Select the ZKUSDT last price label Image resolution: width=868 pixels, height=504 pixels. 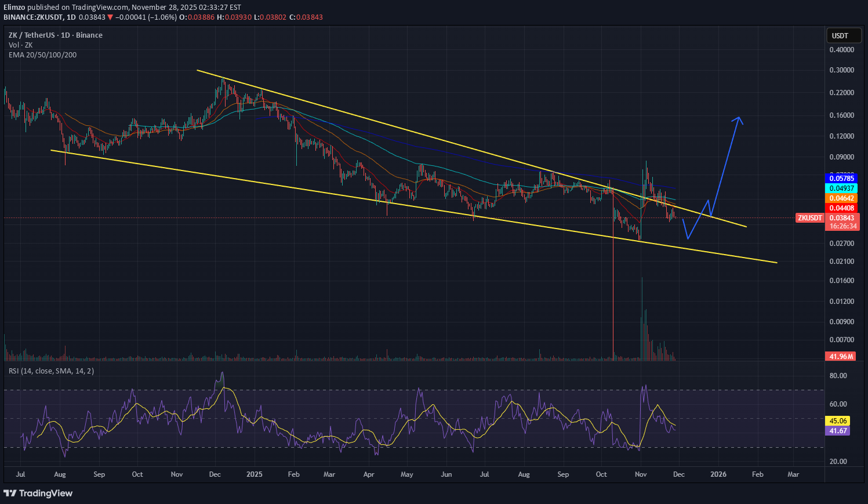point(810,218)
